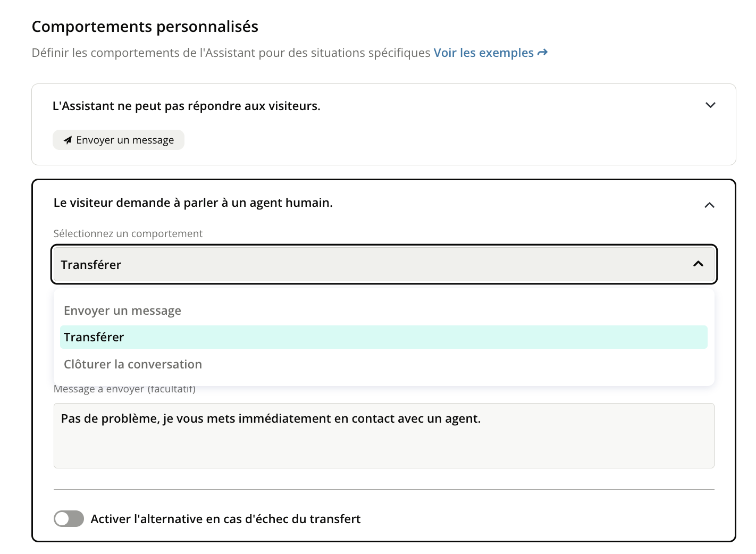Click the Le visiteur demande à parler title
756x554 pixels.
(x=193, y=203)
